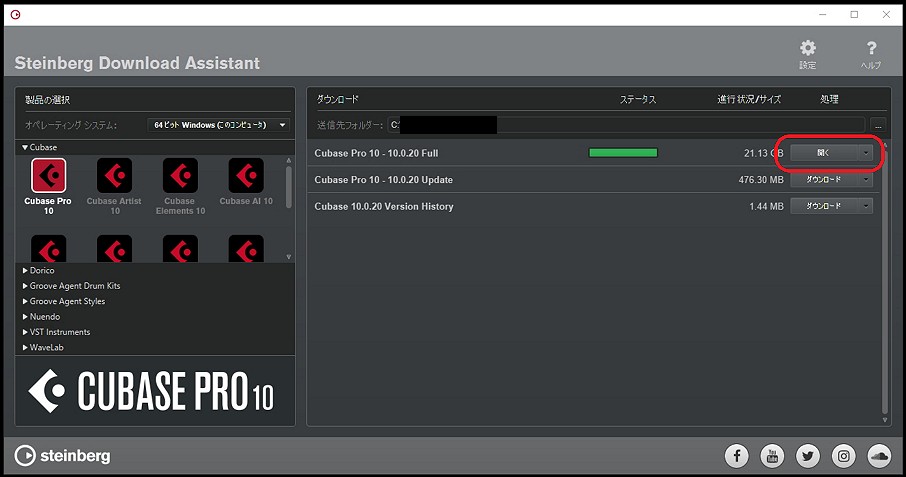
Task: Download the Cubase 10.0.20 Version History
Action: 824,206
